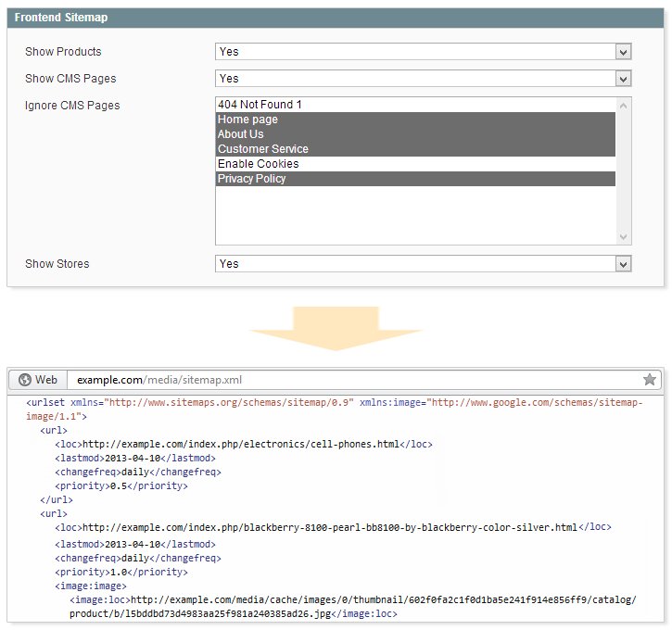
Task: Click the sitemaps.org schema URL
Action: click(231, 403)
